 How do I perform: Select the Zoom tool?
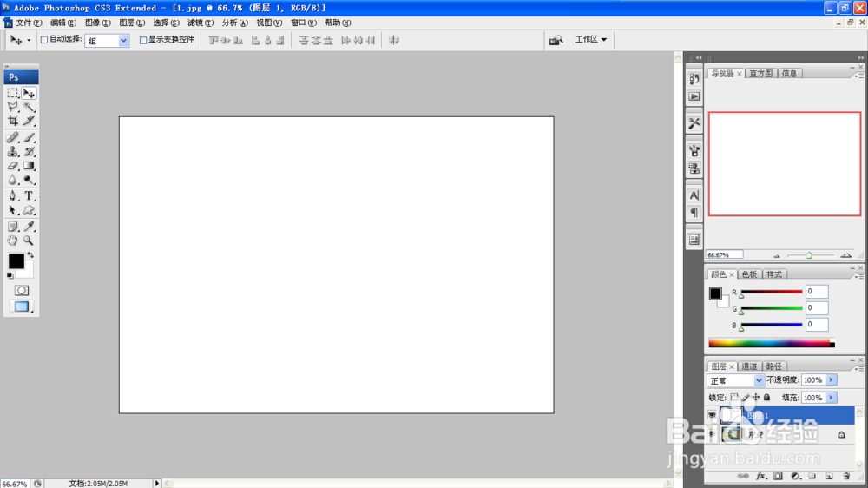(29, 241)
